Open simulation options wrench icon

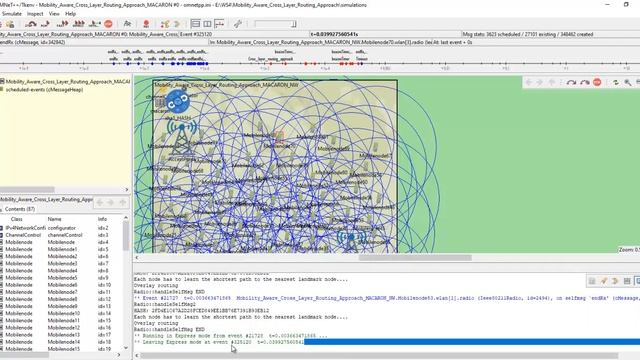pos(238,24)
